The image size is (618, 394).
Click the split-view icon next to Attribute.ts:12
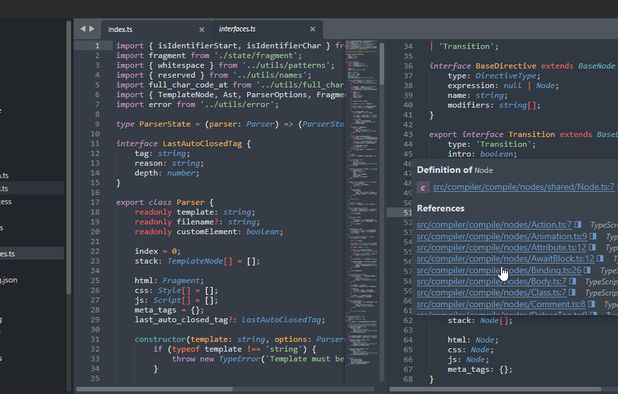pos(592,247)
